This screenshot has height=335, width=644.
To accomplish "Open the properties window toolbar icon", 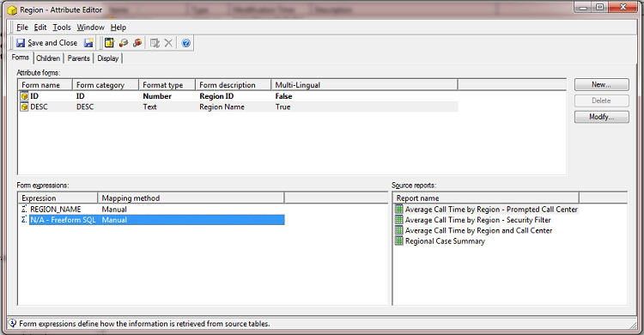I will (109, 43).
